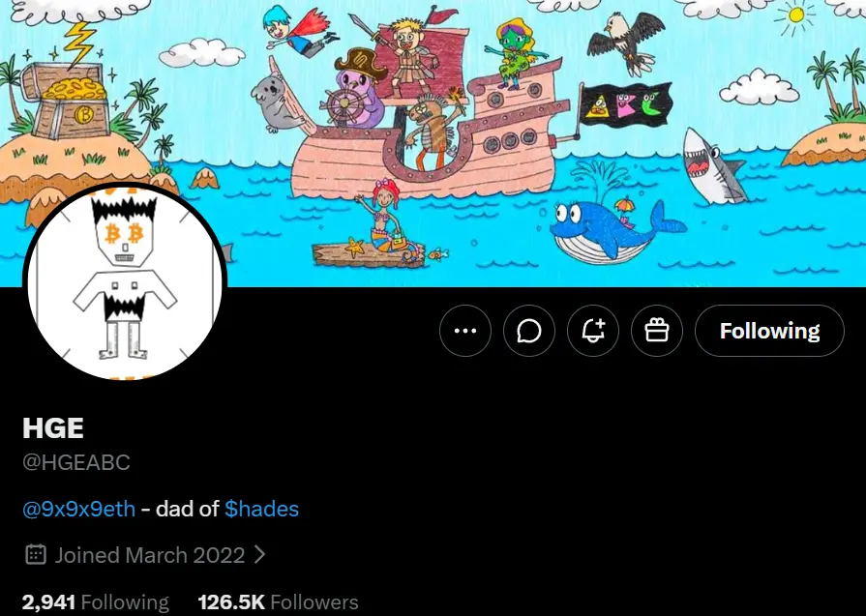Expand the Joined March 2022 chevron
The image size is (866, 616).
tap(259, 555)
